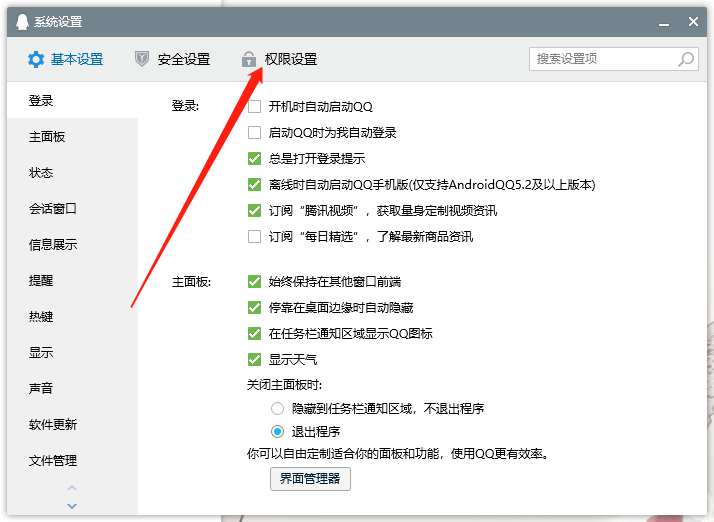The width and height of the screenshot is (714, 522).
Task: Uncheck 总是打开登录提示
Action: coord(255,159)
